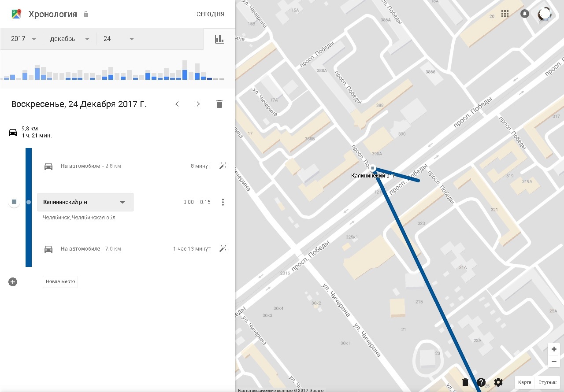
Task: Open the Google apps grid
Action: click(x=505, y=14)
